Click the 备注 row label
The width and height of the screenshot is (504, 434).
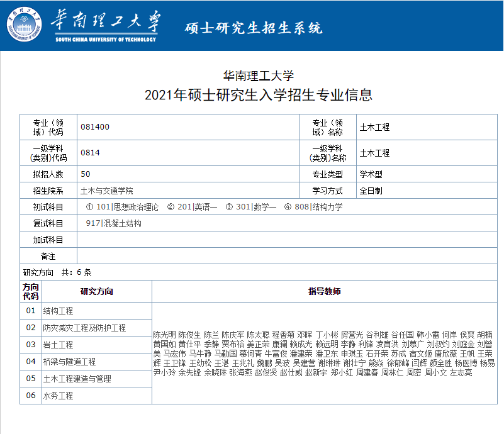[x=48, y=256]
